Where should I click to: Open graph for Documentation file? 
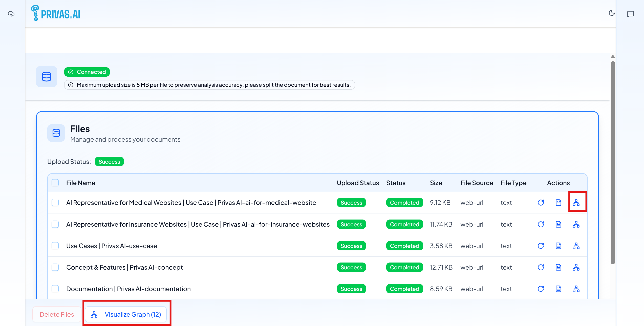click(x=576, y=289)
